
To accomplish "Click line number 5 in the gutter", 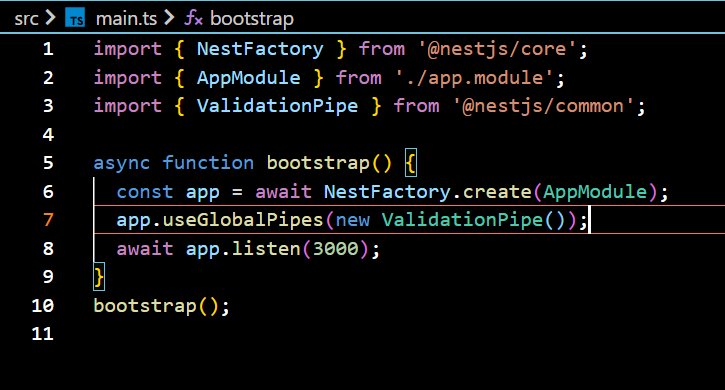I will click(x=48, y=163).
